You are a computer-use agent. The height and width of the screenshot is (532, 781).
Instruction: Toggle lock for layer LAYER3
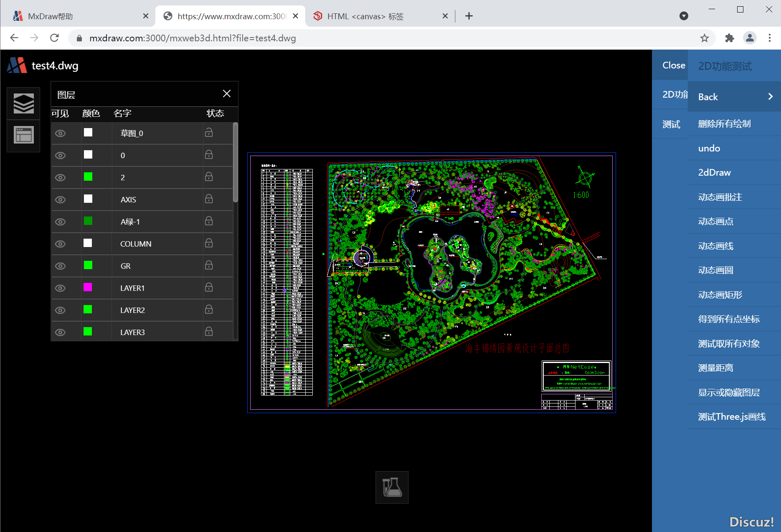[x=209, y=332]
